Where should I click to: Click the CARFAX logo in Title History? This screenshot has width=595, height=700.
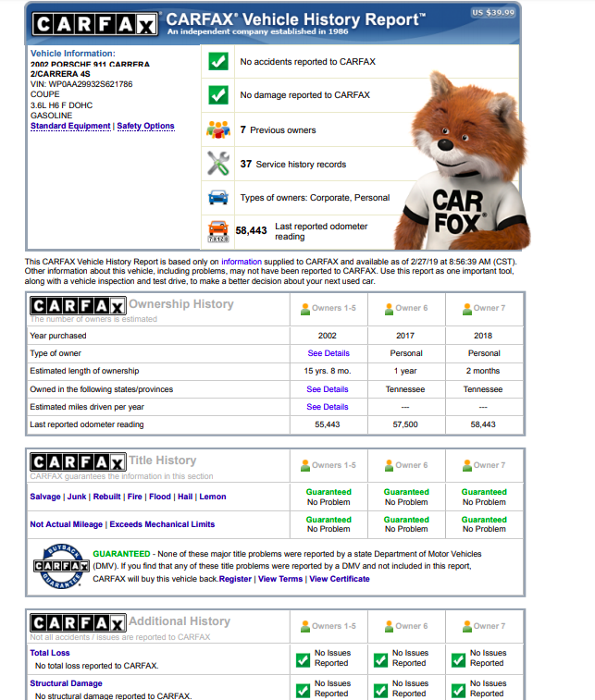[78, 462]
